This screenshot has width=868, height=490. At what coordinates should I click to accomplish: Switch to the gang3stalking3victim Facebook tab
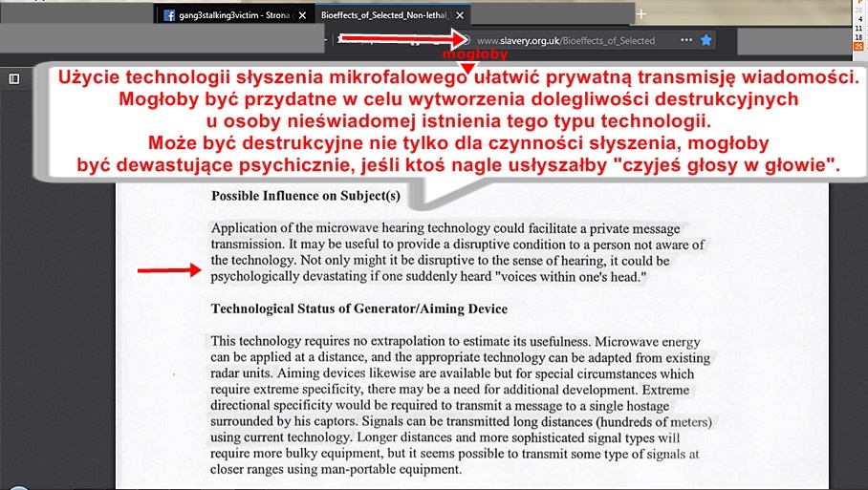tap(235, 15)
